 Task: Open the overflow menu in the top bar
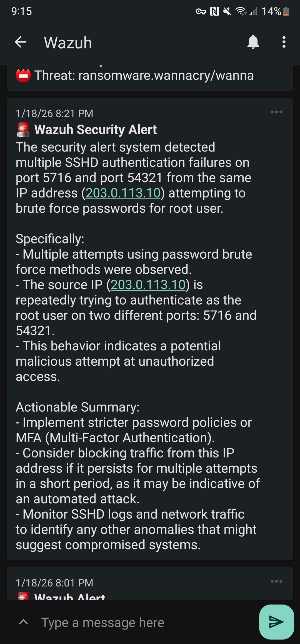point(284,42)
